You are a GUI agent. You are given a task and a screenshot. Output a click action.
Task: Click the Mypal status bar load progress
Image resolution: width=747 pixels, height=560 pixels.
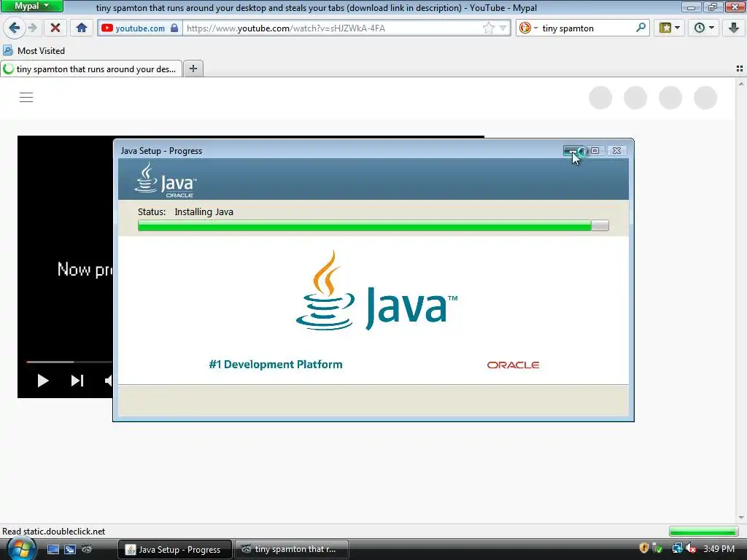(x=703, y=531)
